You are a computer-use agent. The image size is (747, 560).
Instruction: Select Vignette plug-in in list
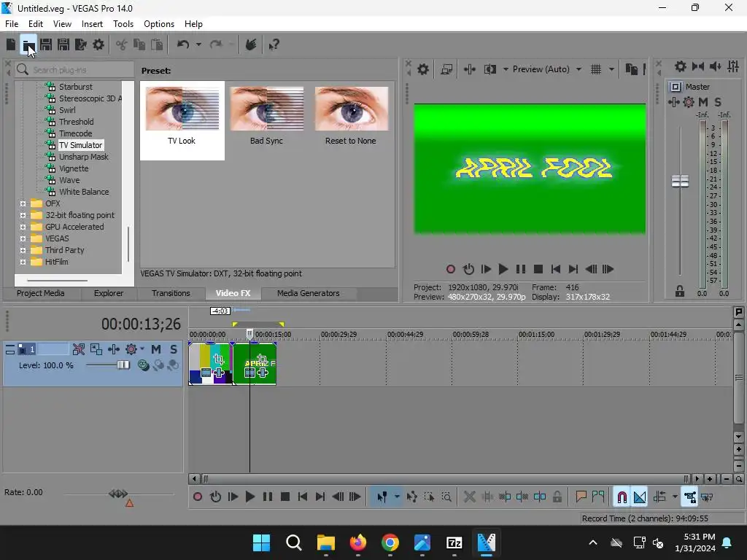coord(74,168)
